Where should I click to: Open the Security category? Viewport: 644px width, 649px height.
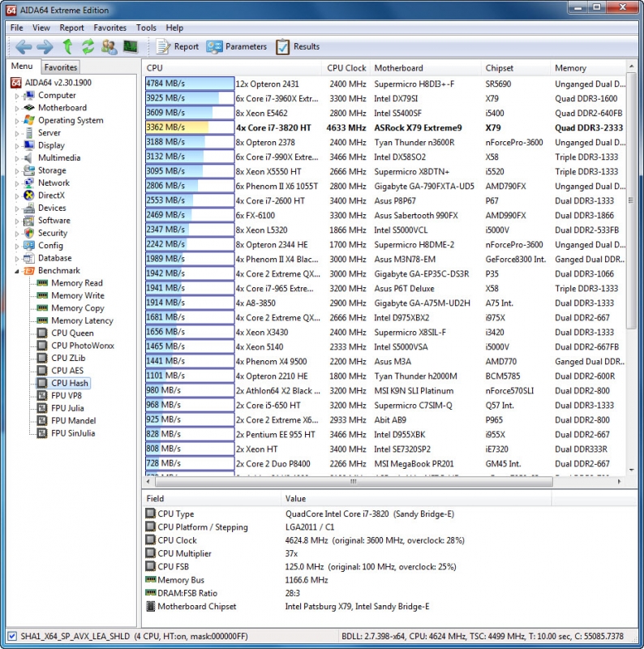coord(52,233)
